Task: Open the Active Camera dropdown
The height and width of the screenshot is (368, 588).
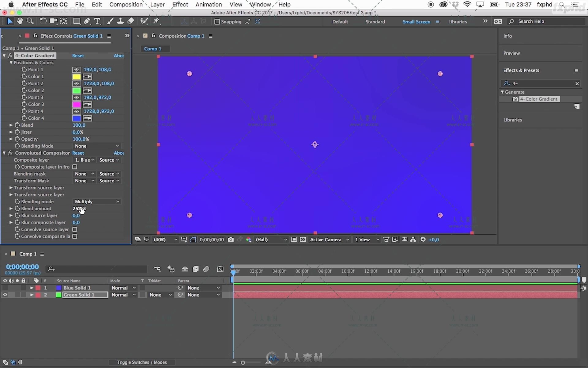Action: [329, 240]
